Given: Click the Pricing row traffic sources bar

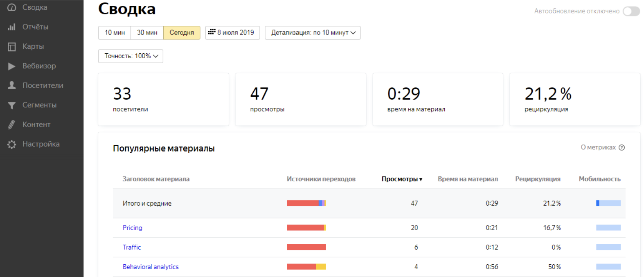Looking at the screenshot, I should coord(306,228).
